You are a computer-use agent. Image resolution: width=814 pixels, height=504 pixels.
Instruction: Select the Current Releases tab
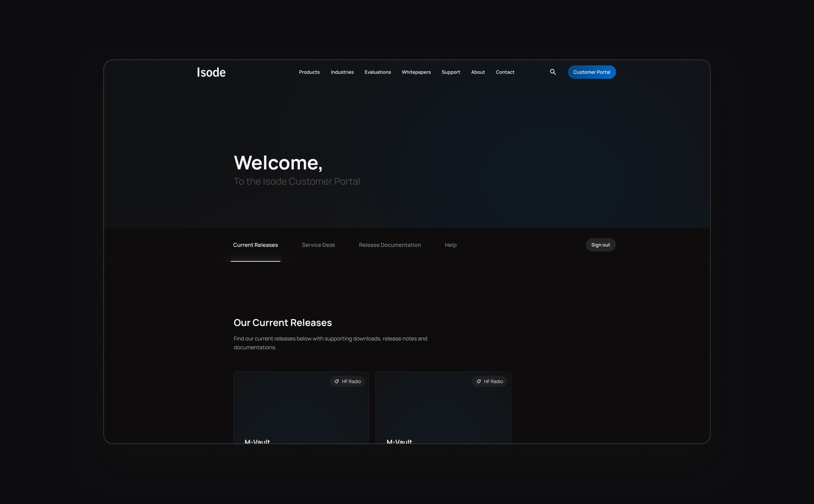[x=255, y=245]
